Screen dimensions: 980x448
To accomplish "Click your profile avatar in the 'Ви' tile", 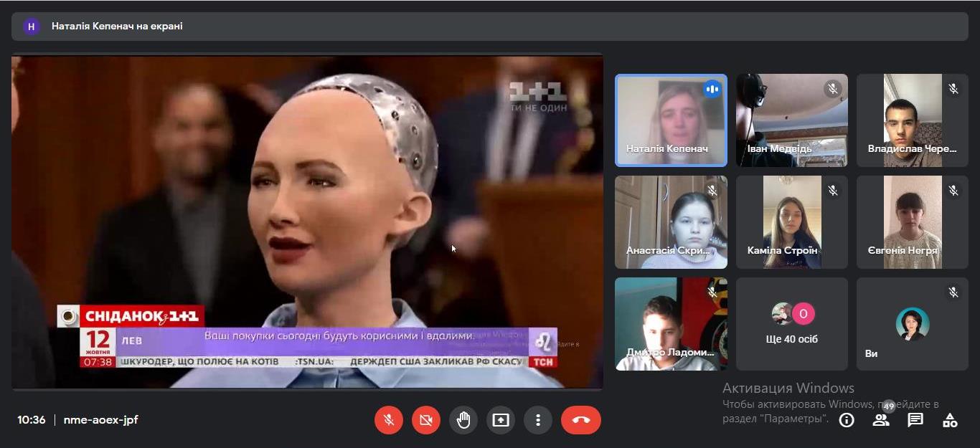I will click(x=913, y=324).
